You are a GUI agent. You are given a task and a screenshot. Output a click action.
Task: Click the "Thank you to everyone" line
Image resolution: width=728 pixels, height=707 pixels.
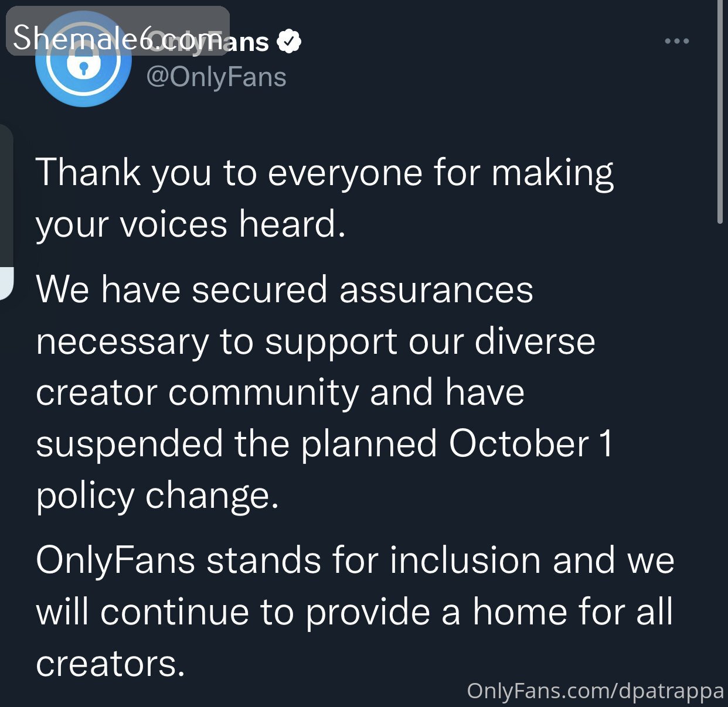pos(325,174)
